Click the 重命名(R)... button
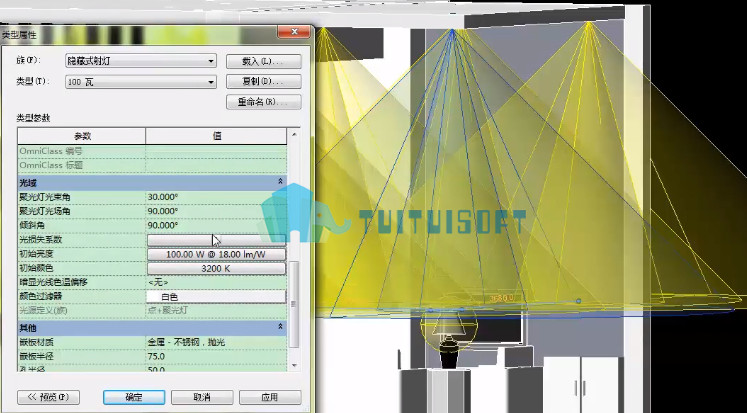This screenshot has height=413, width=747. pyautogui.click(x=263, y=102)
